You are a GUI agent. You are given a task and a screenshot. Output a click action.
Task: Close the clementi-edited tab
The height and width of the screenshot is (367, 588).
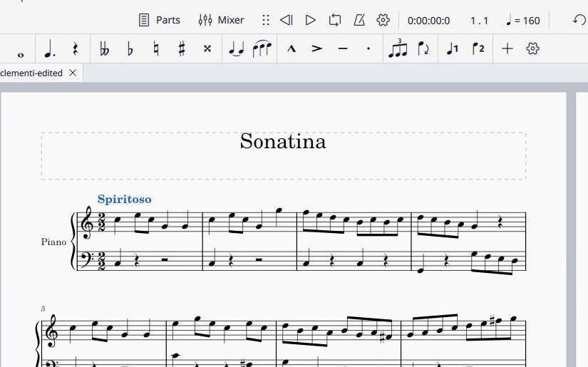coord(73,73)
